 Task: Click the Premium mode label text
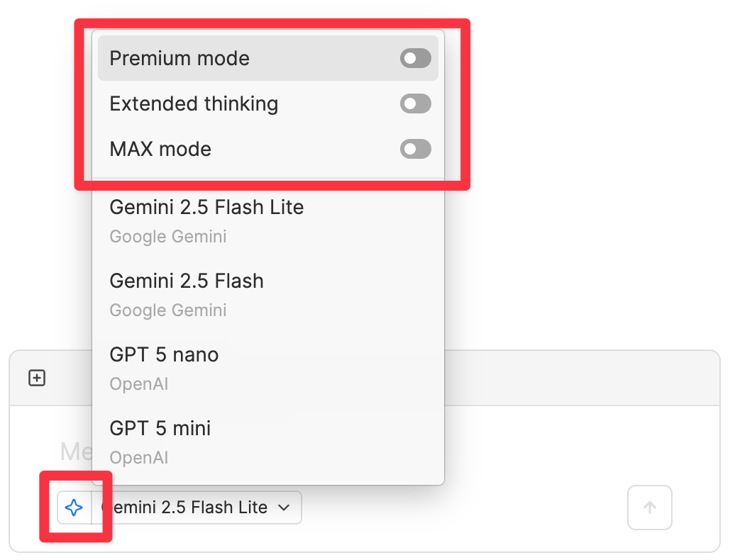pyautogui.click(x=179, y=58)
